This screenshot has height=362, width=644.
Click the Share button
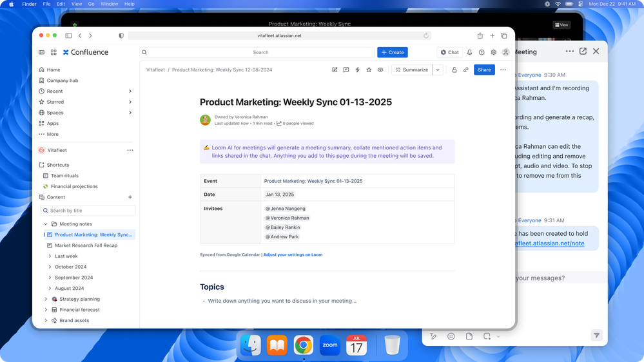(484, 70)
